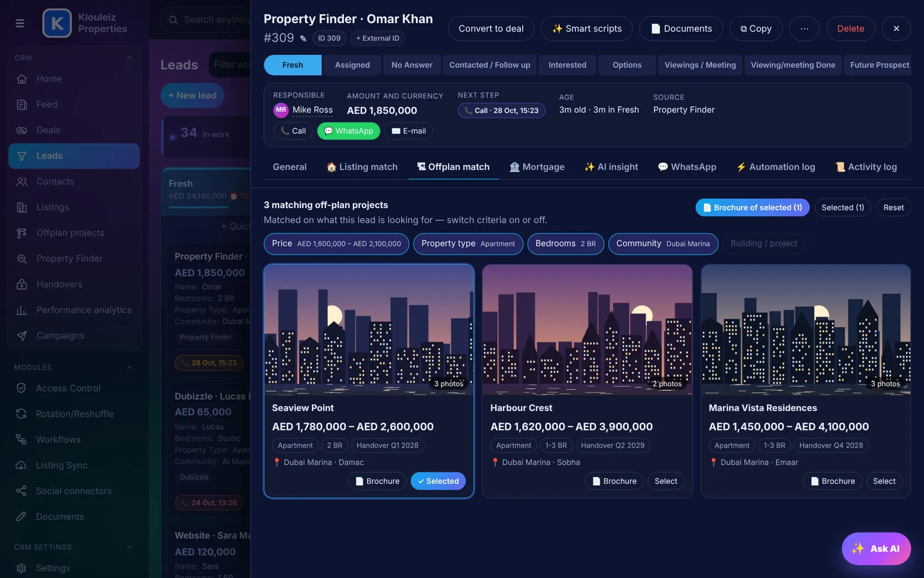The height and width of the screenshot is (578, 924).
Task: Open Campaigns in sidebar
Action: coord(74,336)
